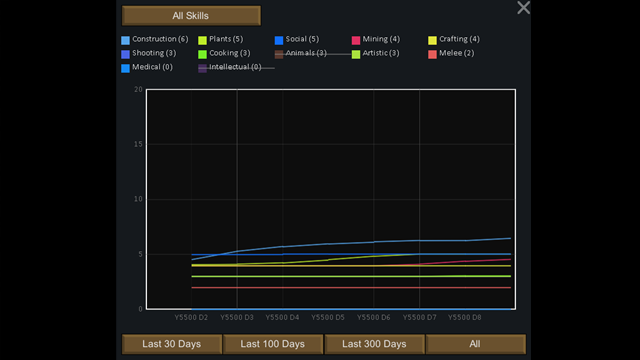Toggle the Shooting (3) legend entry
Viewport: 640px width, 360px height.
pos(149,53)
